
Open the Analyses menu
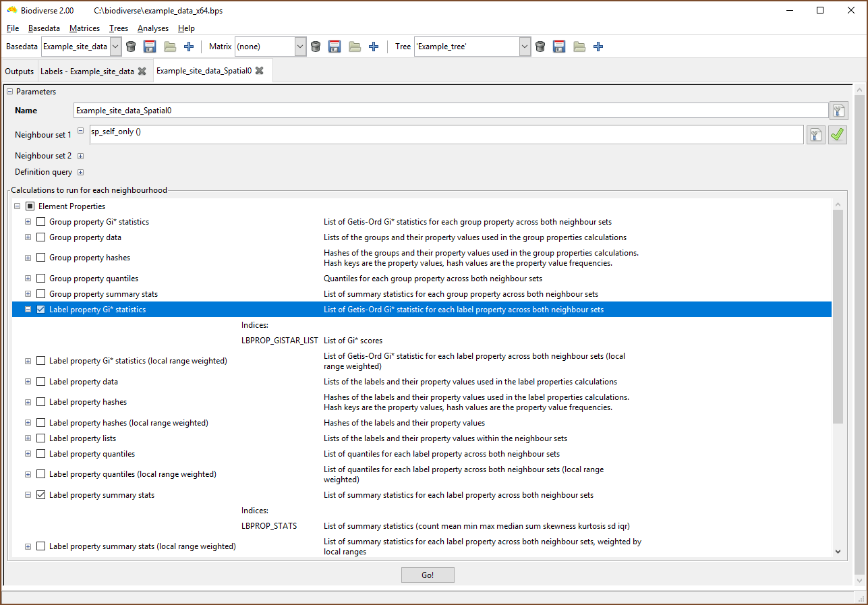(x=153, y=28)
